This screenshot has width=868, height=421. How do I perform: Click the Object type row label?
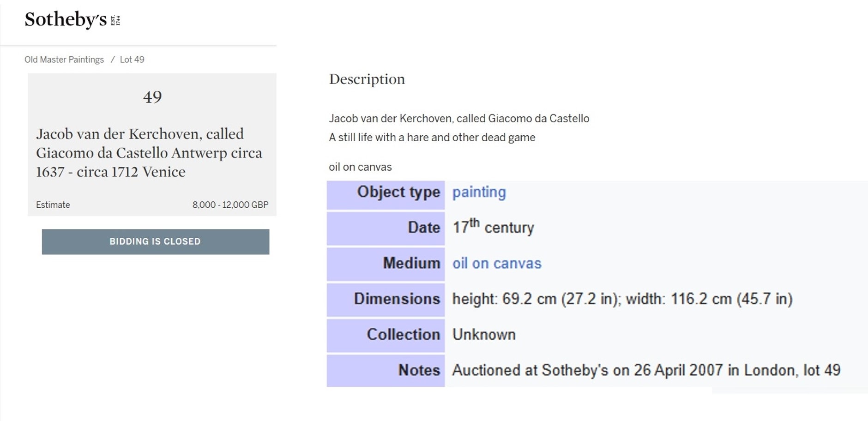[398, 192]
